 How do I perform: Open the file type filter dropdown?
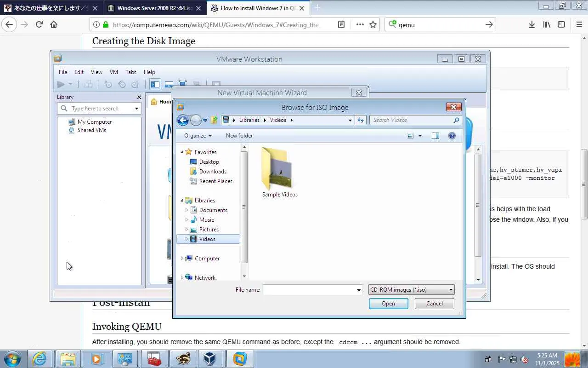tap(451, 290)
